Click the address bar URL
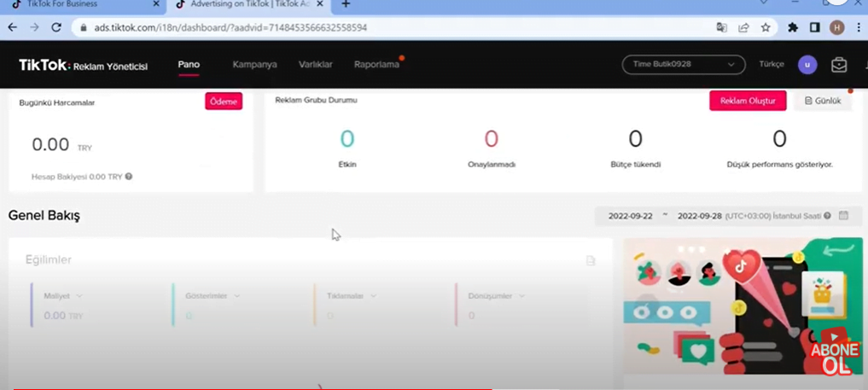868x390 pixels. 230,27
